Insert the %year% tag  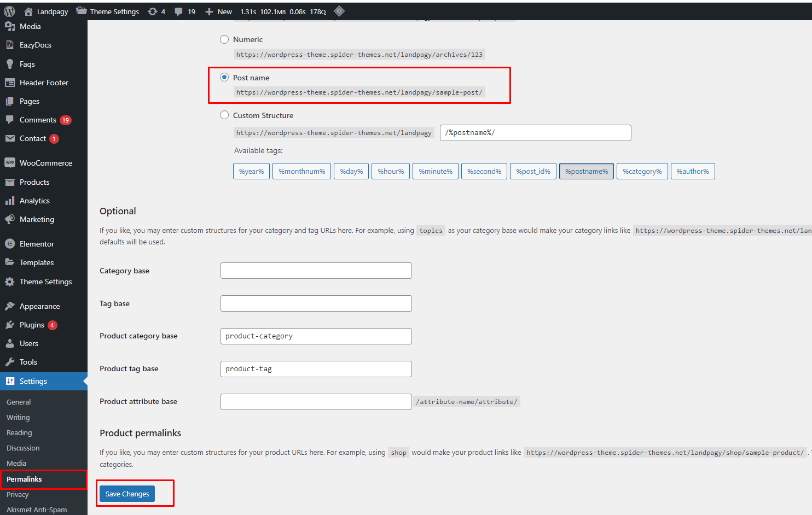251,171
